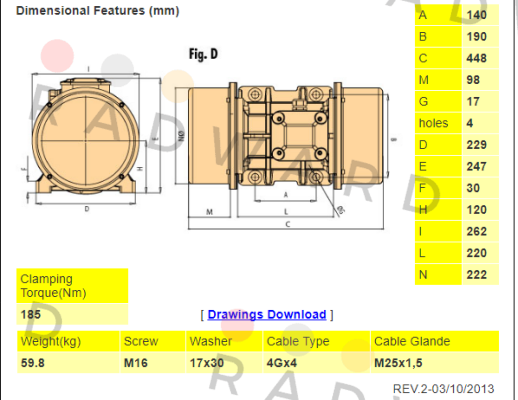518x400 pixels.
Task: Click the side-view Fig. D motor drawing
Action: (x=286, y=155)
